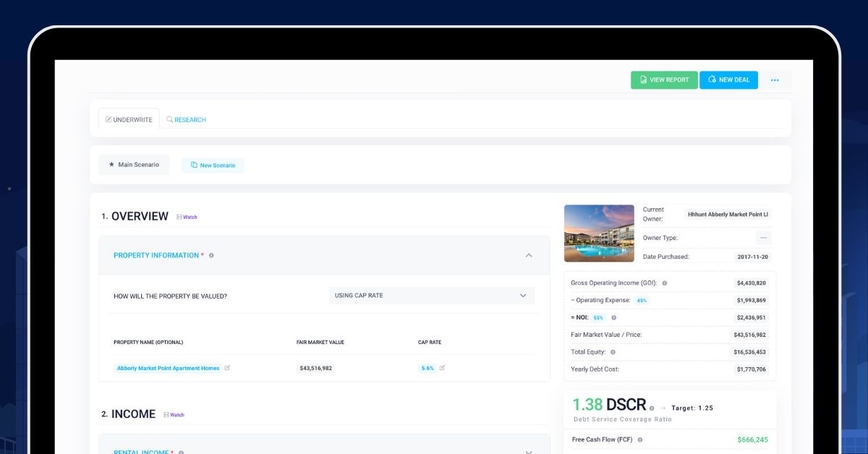Click the info icon beside Property Information
868x454 pixels.
(x=211, y=255)
